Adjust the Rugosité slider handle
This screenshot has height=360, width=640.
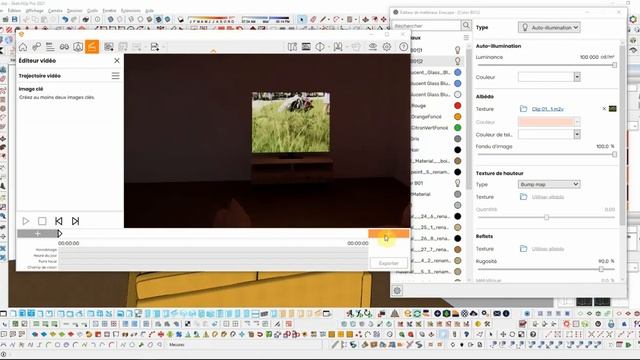(601, 269)
